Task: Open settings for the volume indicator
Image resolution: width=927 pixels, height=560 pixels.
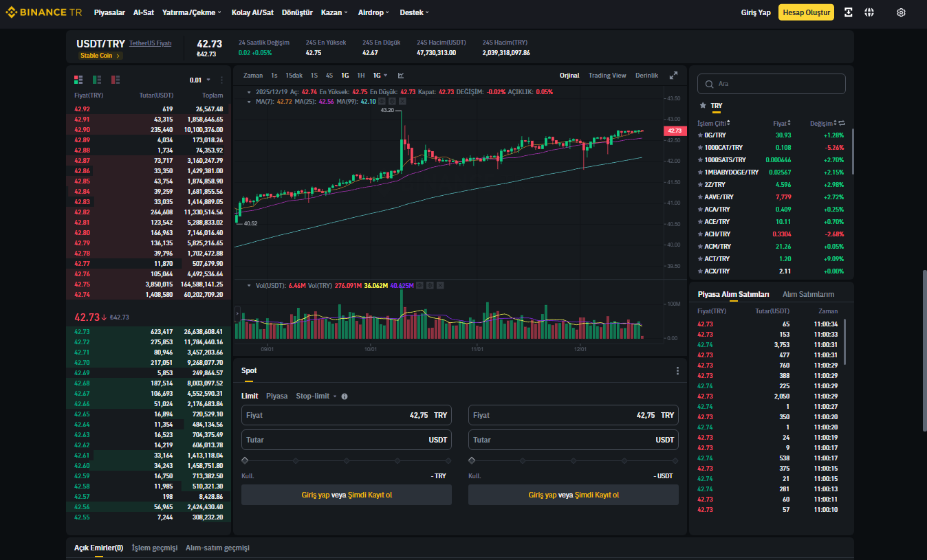Action: coord(430,285)
